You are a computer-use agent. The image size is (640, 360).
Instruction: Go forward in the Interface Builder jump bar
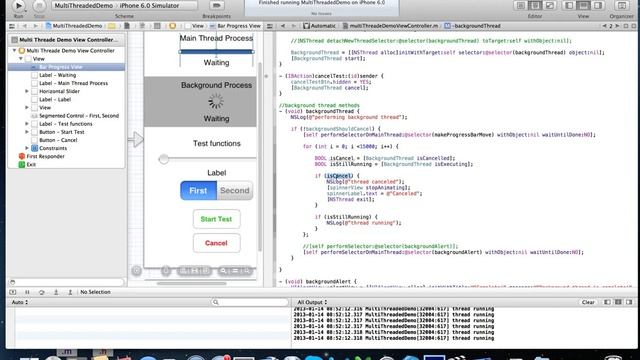[36, 26]
